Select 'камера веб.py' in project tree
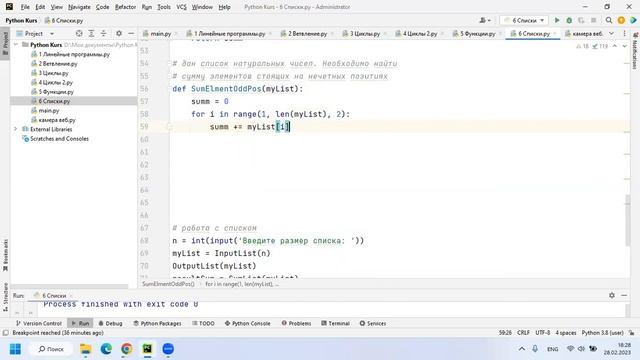The image size is (640, 360). coord(57,120)
